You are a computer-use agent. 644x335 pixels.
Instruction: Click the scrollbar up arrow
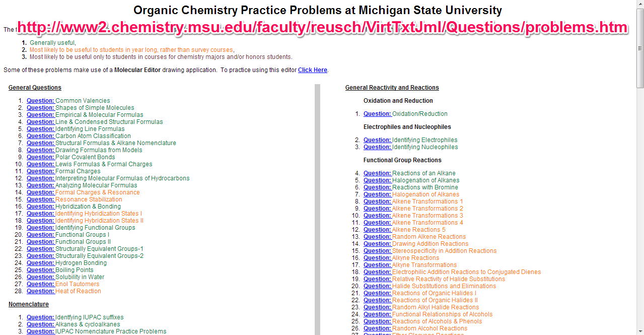pyautogui.click(x=640, y=4)
